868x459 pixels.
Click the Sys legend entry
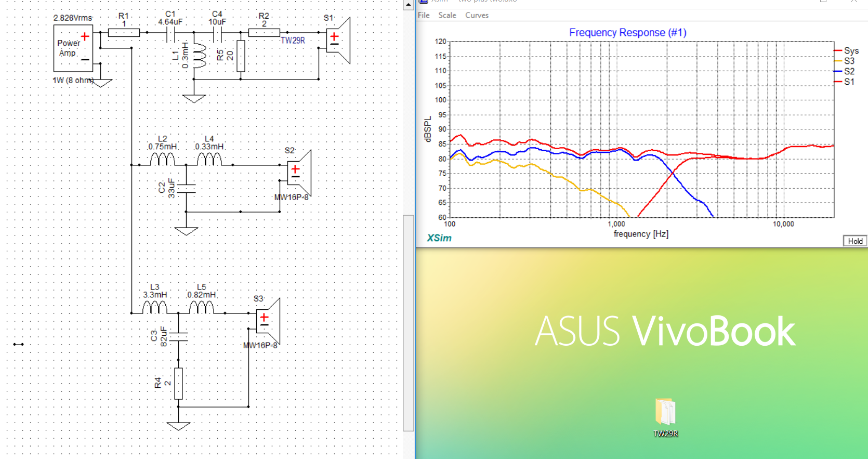(x=847, y=50)
